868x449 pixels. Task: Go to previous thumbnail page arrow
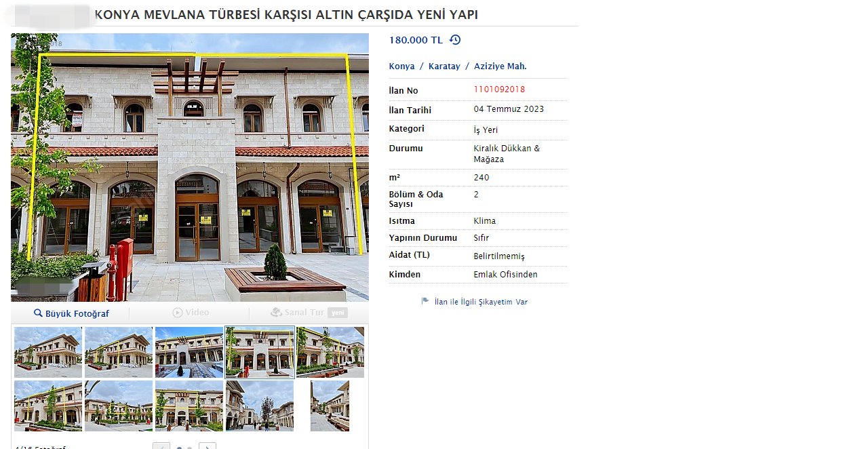(161, 446)
